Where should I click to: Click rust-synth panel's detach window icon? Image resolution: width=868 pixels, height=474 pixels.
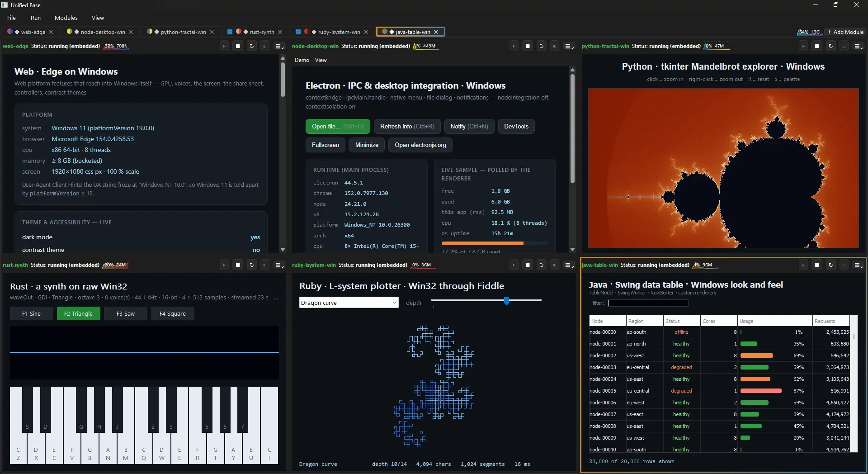265,265
